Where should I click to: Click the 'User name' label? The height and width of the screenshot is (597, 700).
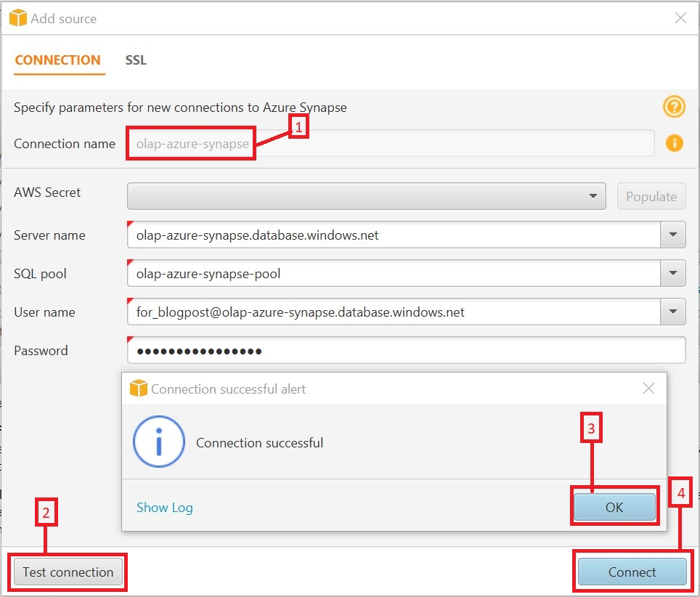point(44,312)
